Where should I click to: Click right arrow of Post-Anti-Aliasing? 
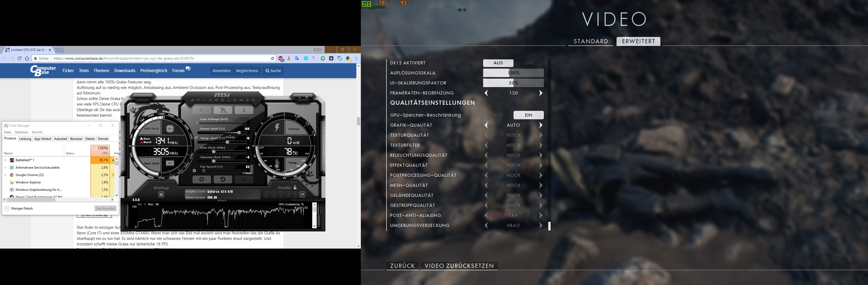[x=541, y=215]
